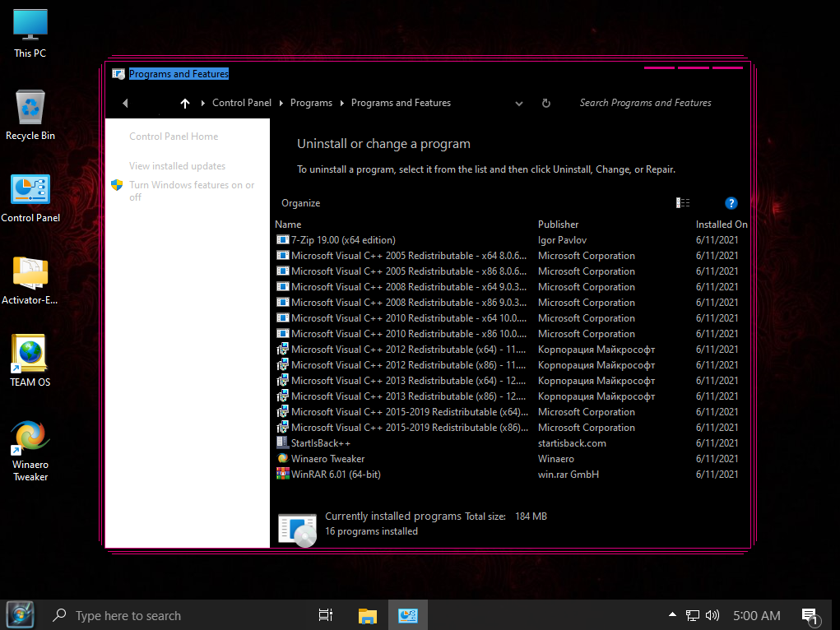Open the Recycle Bin desktop icon
Viewport: 840px width, 630px height.
click(x=30, y=115)
